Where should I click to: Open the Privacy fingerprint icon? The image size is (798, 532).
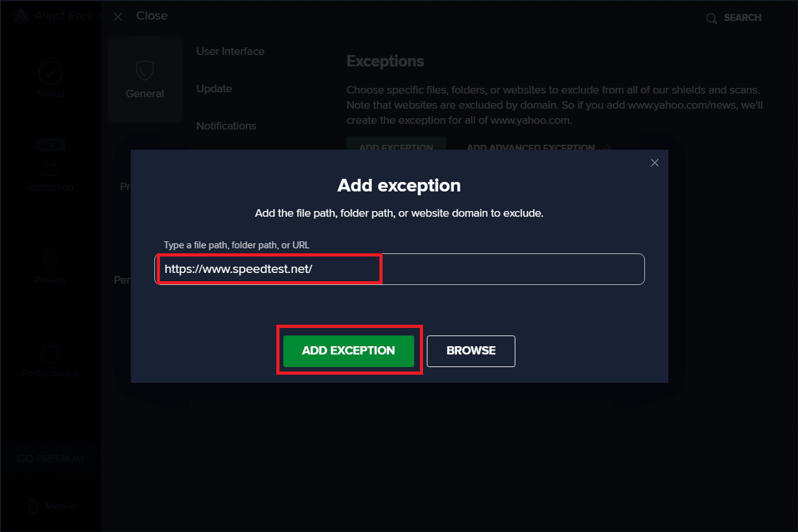click(50, 259)
